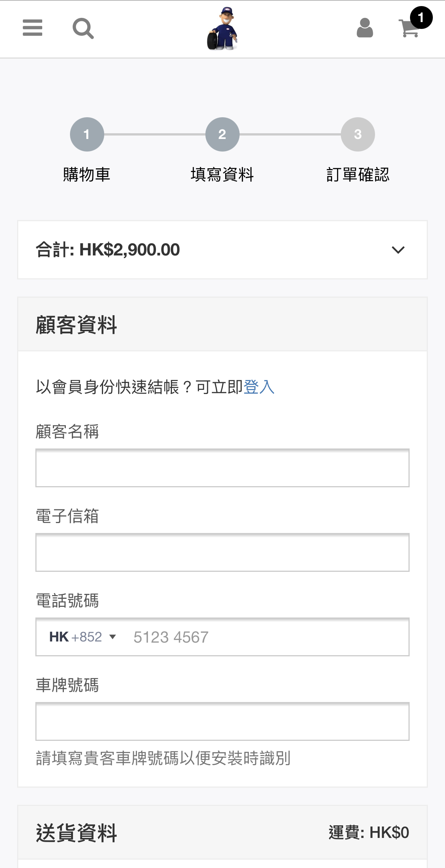Viewport: 445px width, 868px height.
Task: Click the 合計 HK$2,900.00 summary bar
Action: (190, 250)
